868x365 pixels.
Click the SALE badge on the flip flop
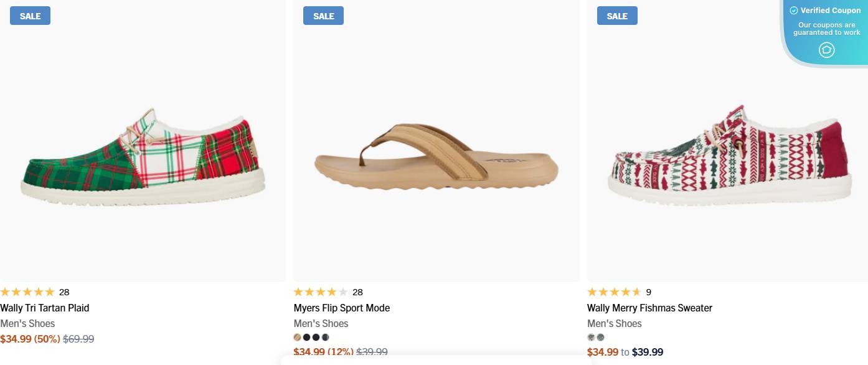pos(323,16)
